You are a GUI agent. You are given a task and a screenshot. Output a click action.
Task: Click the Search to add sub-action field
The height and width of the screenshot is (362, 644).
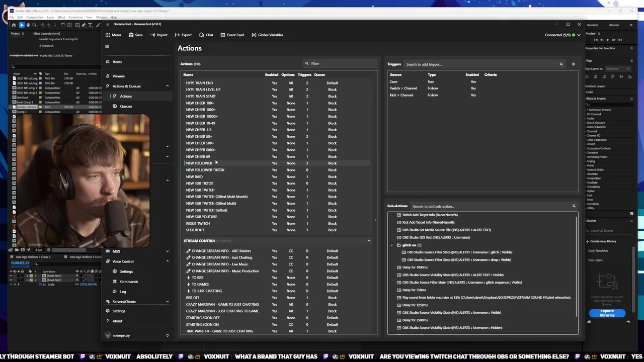point(494,206)
